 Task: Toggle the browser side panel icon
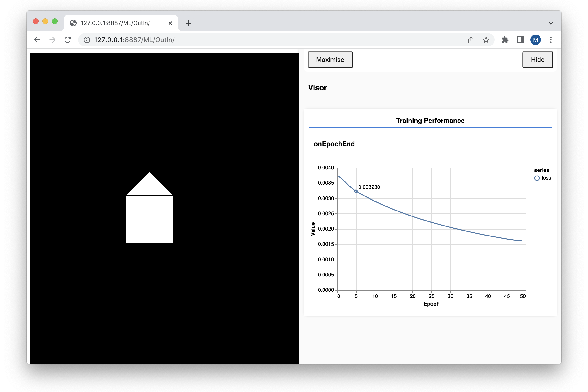(520, 40)
